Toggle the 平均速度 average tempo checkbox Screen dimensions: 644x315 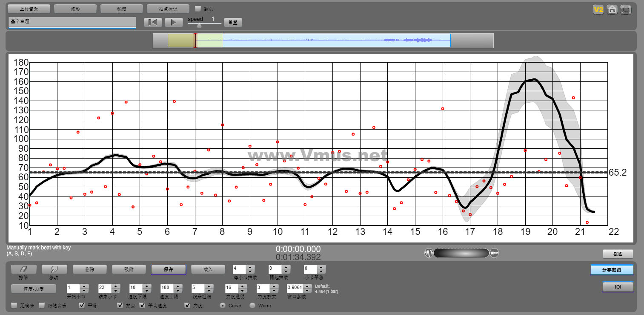(143, 305)
